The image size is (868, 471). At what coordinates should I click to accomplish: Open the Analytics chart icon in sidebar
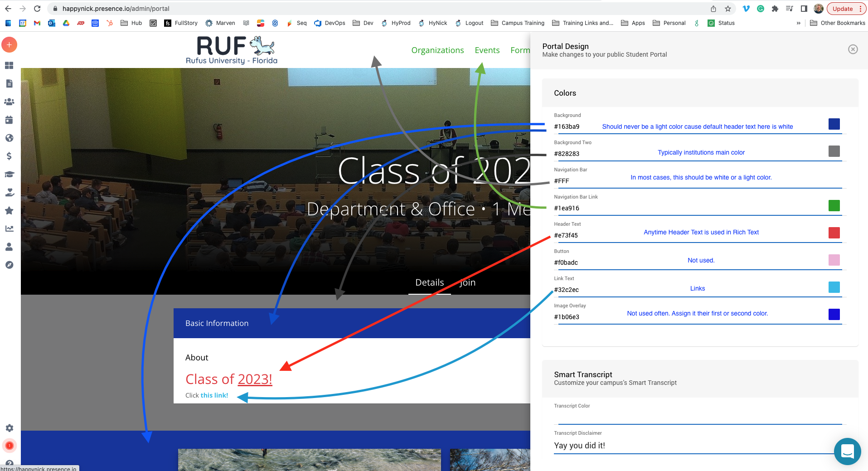point(9,228)
